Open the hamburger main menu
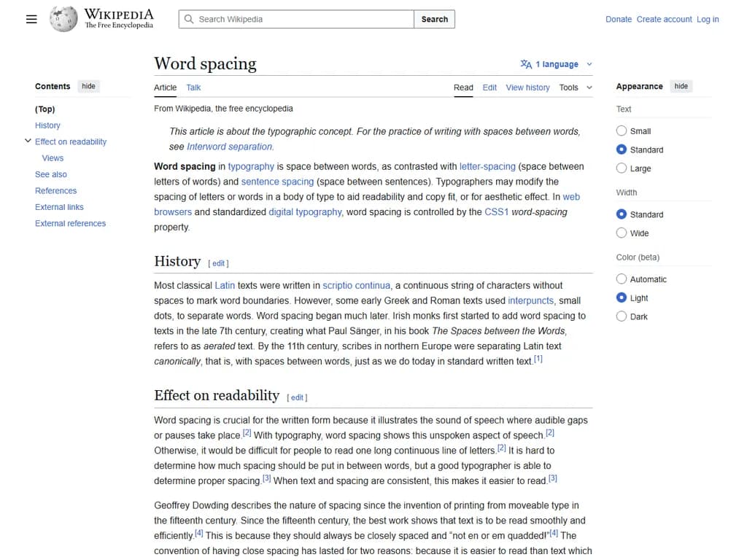Screen dimensions: 747x560 point(31,19)
